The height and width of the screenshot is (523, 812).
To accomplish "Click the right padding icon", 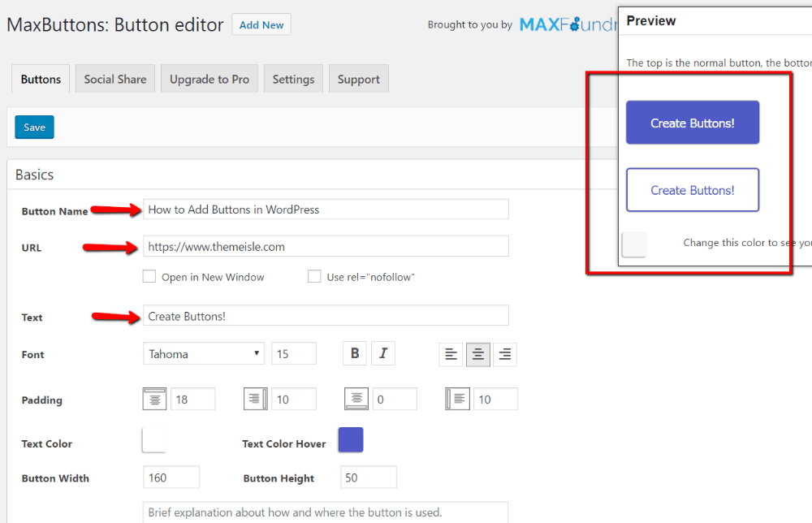I will tap(255, 399).
